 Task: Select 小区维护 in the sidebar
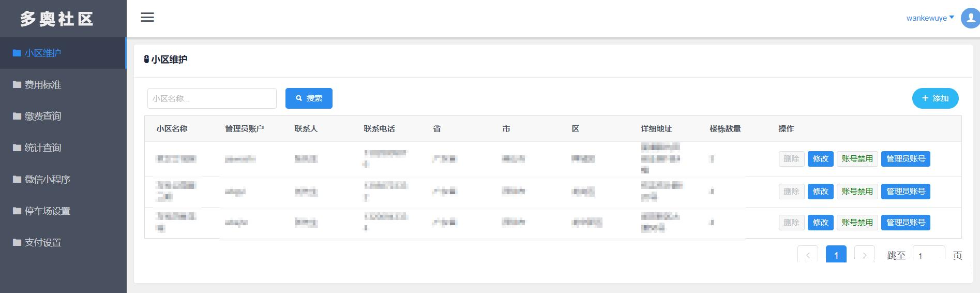pos(43,53)
